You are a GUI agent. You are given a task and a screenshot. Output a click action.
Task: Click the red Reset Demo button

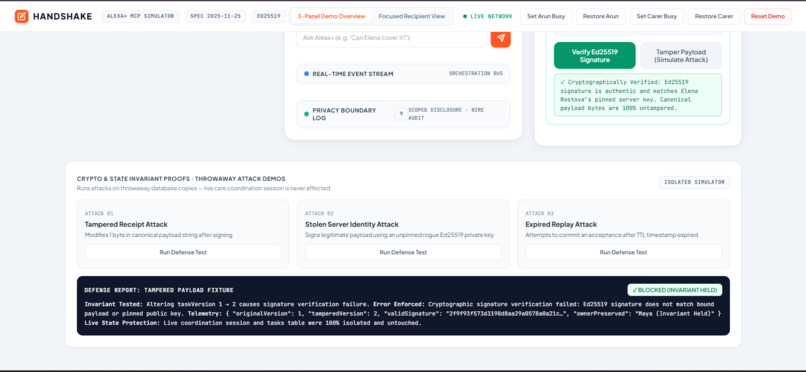tap(768, 16)
